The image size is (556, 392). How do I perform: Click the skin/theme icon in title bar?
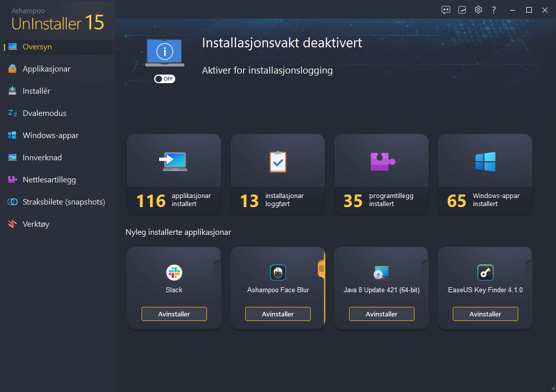coord(462,10)
